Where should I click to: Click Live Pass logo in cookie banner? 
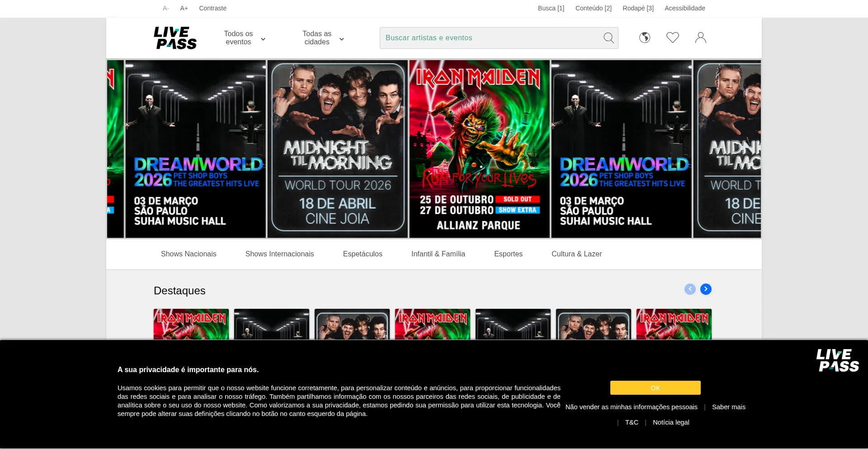click(x=838, y=360)
